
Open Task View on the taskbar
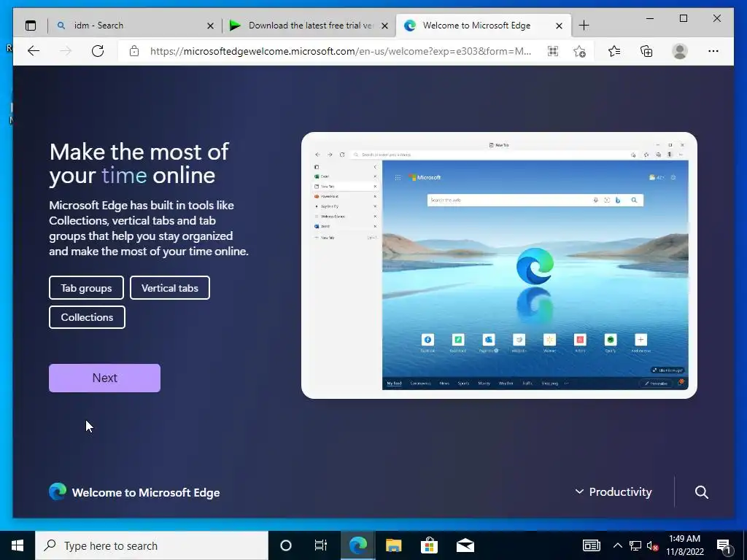[321, 545]
